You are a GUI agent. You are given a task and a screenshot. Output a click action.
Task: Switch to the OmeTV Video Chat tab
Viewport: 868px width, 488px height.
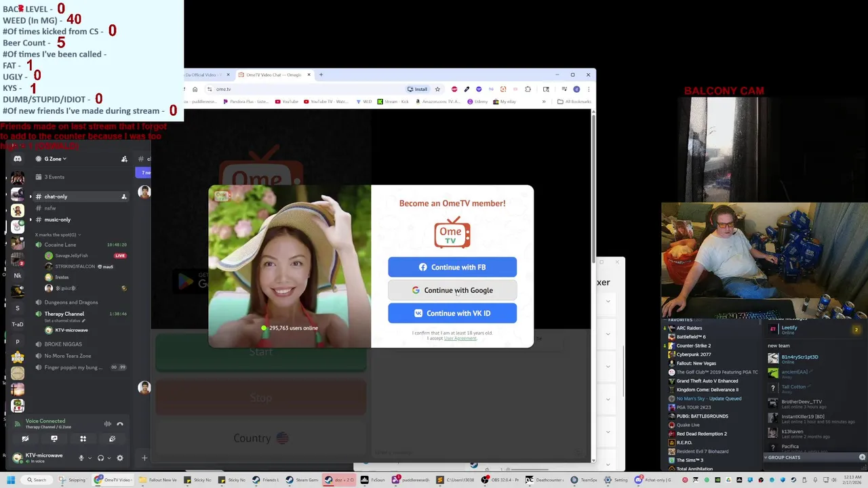(x=273, y=75)
